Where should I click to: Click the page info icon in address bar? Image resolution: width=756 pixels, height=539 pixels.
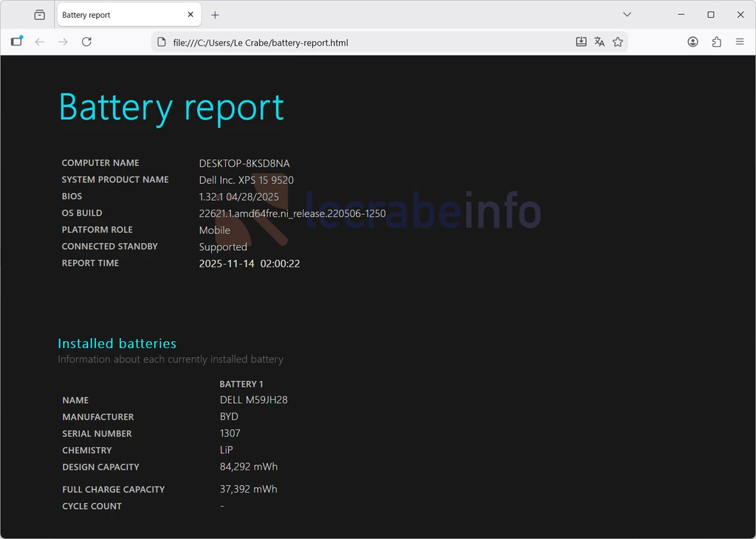pos(162,42)
